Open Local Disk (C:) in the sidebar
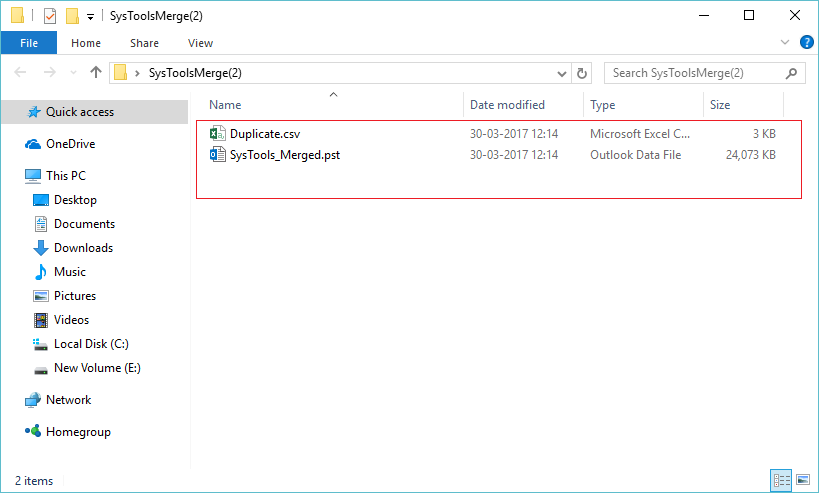Viewport: 819px width, 493px height. click(x=91, y=344)
